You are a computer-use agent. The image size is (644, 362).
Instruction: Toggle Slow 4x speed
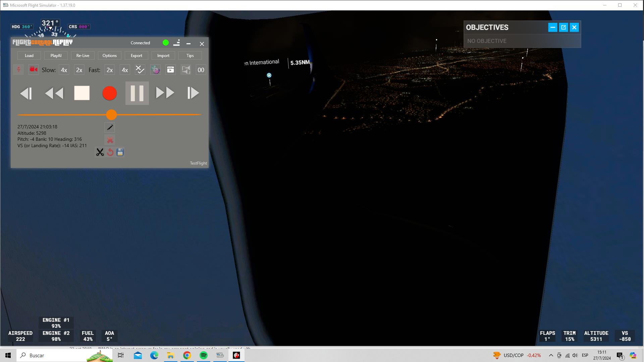[x=64, y=70]
